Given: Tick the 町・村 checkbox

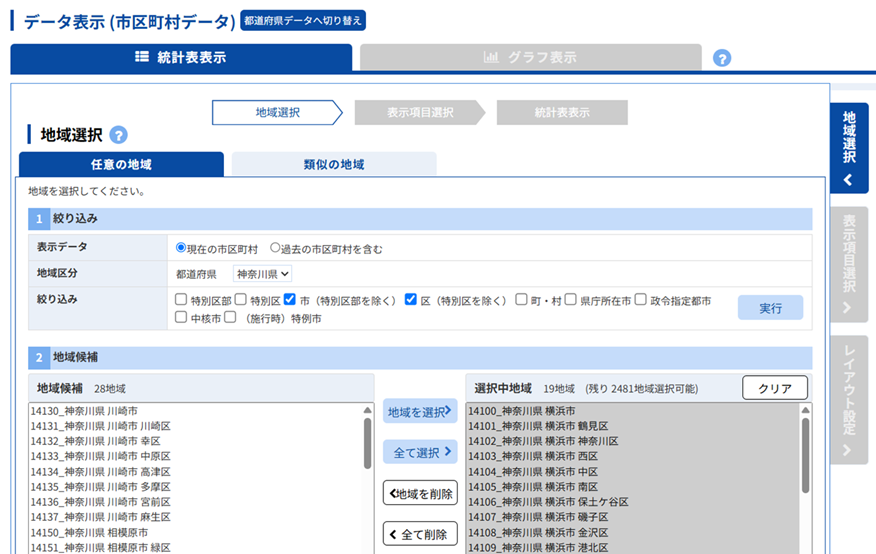Looking at the screenshot, I should pyautogui.click(x=522, y=300).
